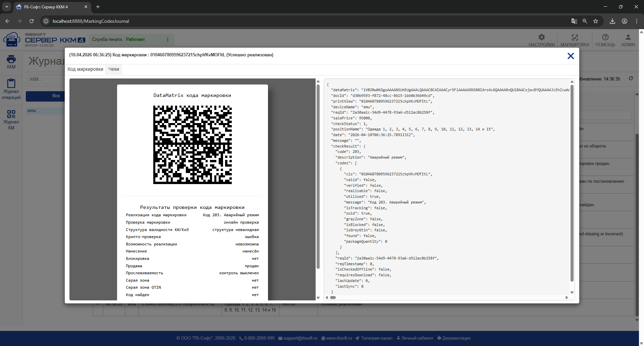Image resolution: width=644 pixels, height=346 pixels.
Task: Open Журнал КМ in sidebar
Action: (x=11, y=120)
